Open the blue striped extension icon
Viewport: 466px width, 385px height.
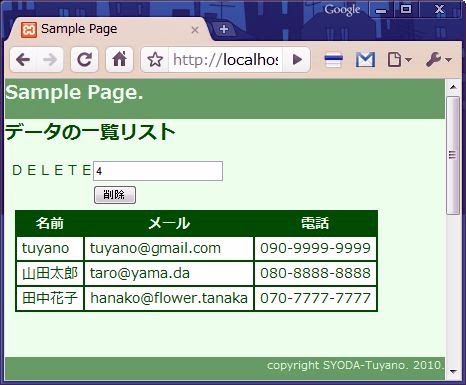coord(333,60)
